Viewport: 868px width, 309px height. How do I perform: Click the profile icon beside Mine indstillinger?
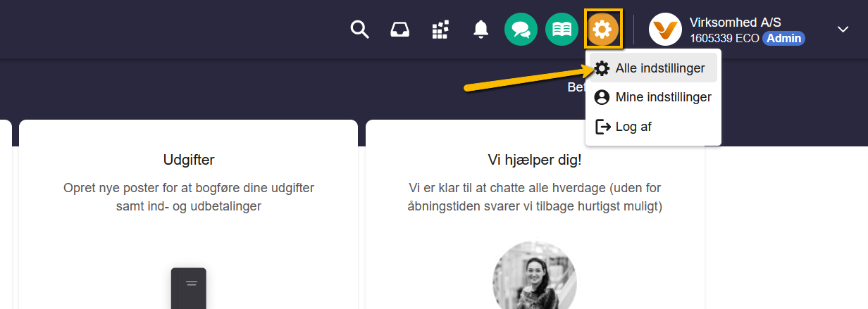(602, 97)
